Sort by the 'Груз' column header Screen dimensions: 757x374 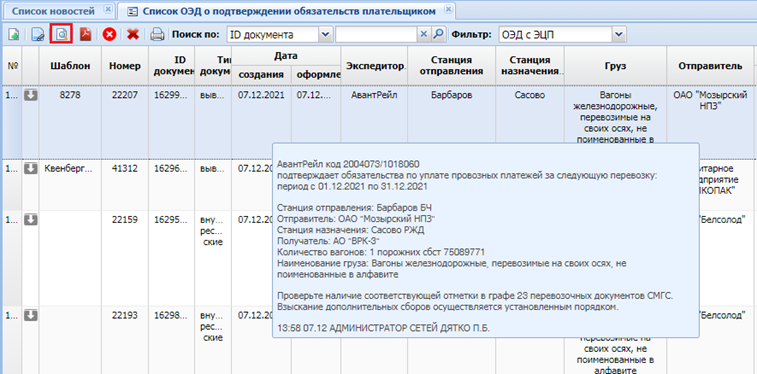point(615,66)
